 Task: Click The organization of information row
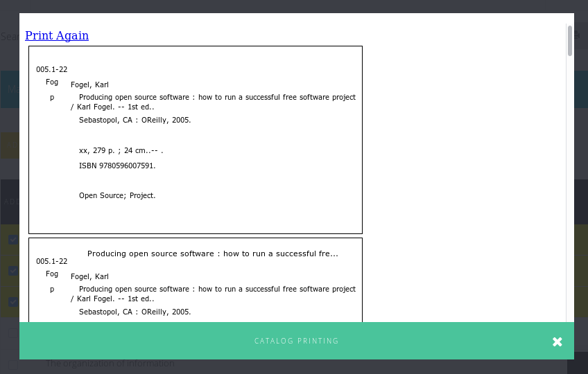click(110, 364)
